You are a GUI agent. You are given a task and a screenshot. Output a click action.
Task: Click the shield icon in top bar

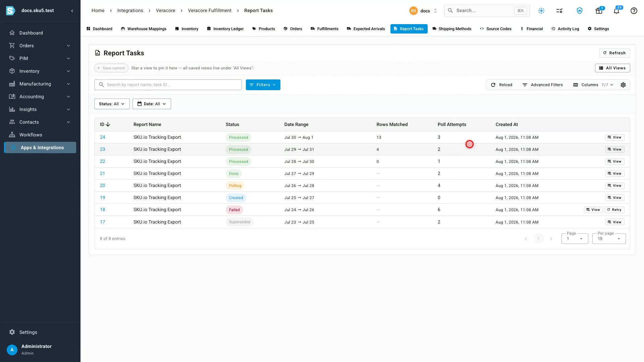579,11
